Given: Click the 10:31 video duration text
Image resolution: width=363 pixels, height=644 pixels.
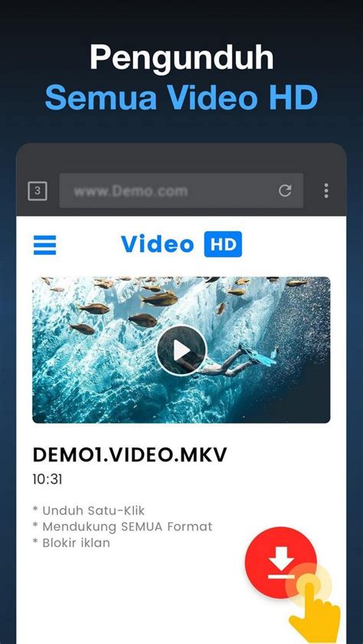Looking at the screenshot, I should pos(47,480).
